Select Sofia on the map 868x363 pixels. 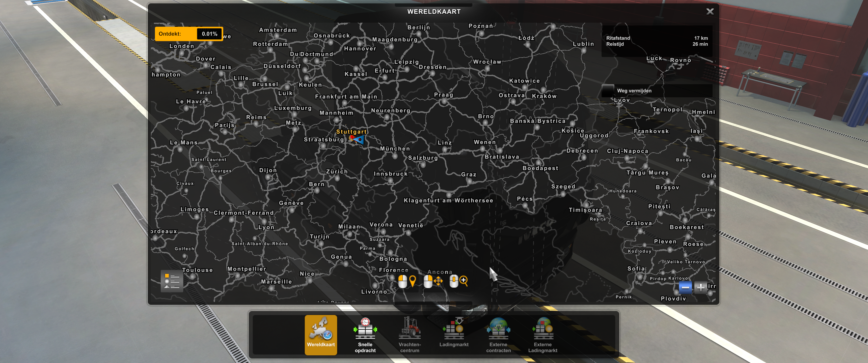[636, 269]
